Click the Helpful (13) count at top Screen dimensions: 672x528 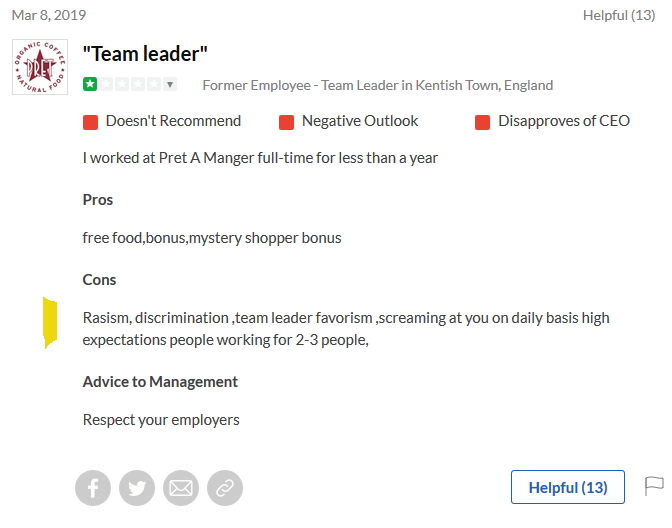pyautogui.click(x=619, y=15)
